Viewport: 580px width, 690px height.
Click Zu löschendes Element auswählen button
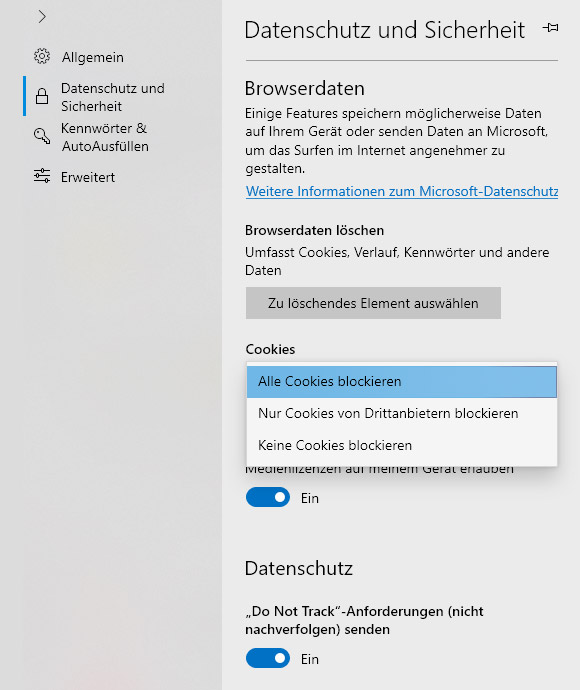(373, 303)
